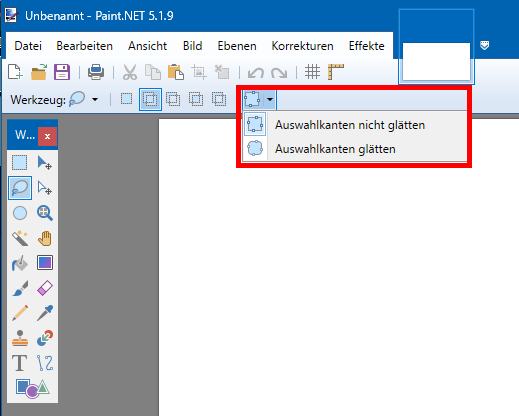Click the Paint.NET app icon in title bar
The image size is (519, 416).
click(x=11, y=16)
